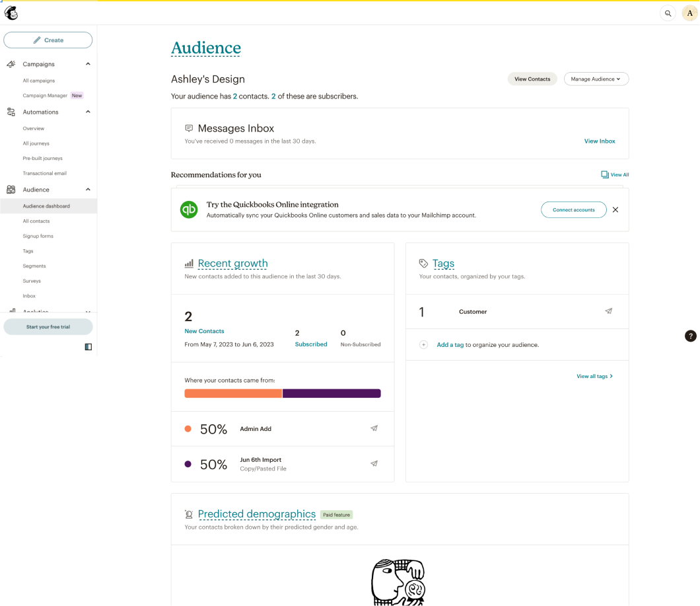This screenshot has width=700, height=606.
Task: Click the send icon beside Customer tag
Action: click(608, 311)
